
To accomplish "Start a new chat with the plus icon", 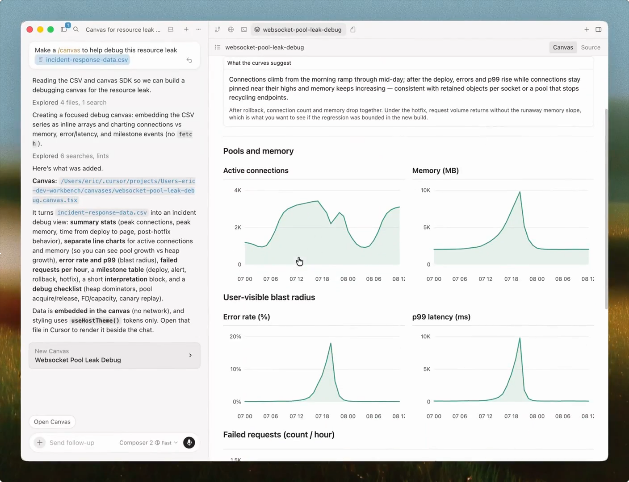I will 186,29.
